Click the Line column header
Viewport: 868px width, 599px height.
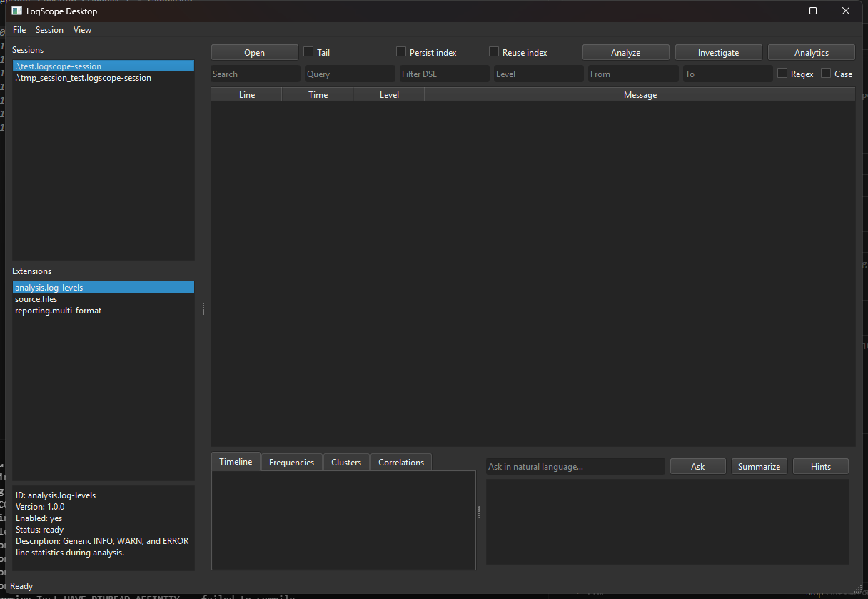pos(247,95)
